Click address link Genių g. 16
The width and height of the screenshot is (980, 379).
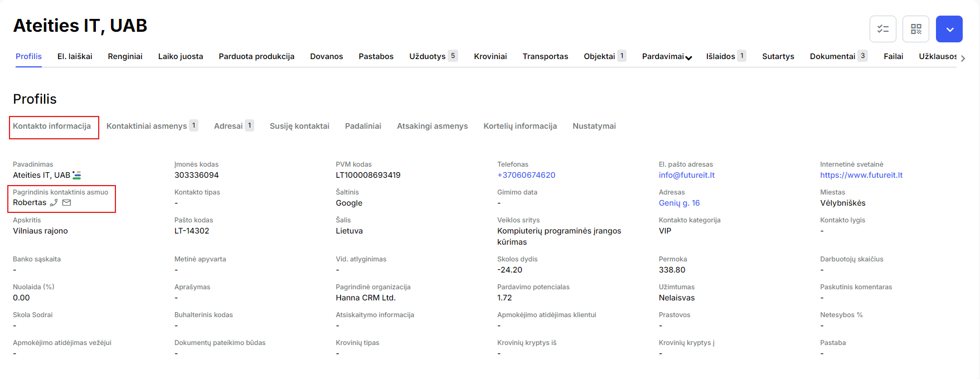680,203
